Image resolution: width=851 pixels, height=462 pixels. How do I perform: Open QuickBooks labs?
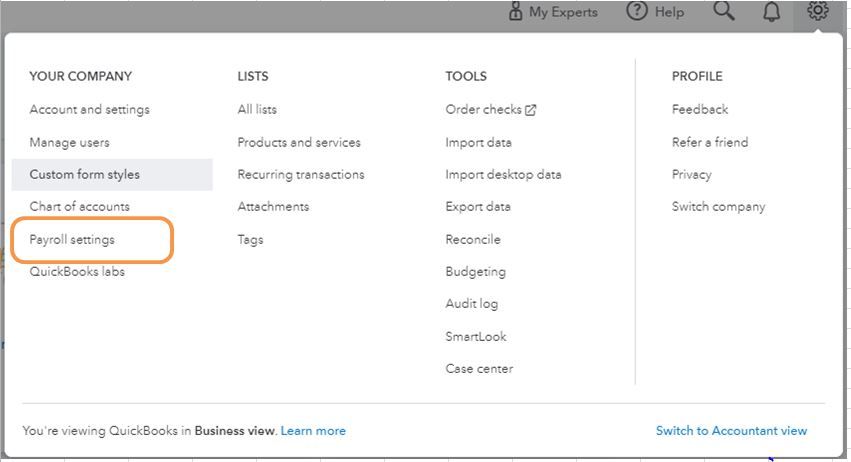[77, 271]
